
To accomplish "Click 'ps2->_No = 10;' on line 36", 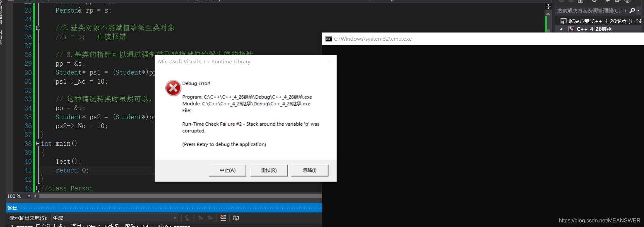I will tap(81, 126).
